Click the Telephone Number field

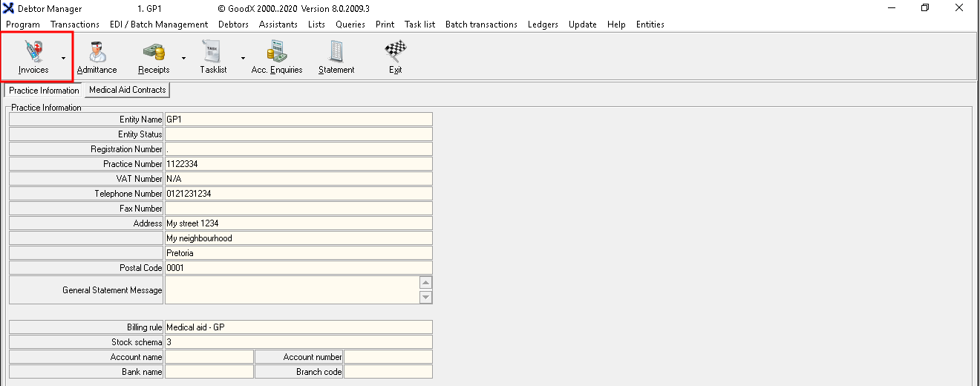pyautogui.click(x=298, y=194)
